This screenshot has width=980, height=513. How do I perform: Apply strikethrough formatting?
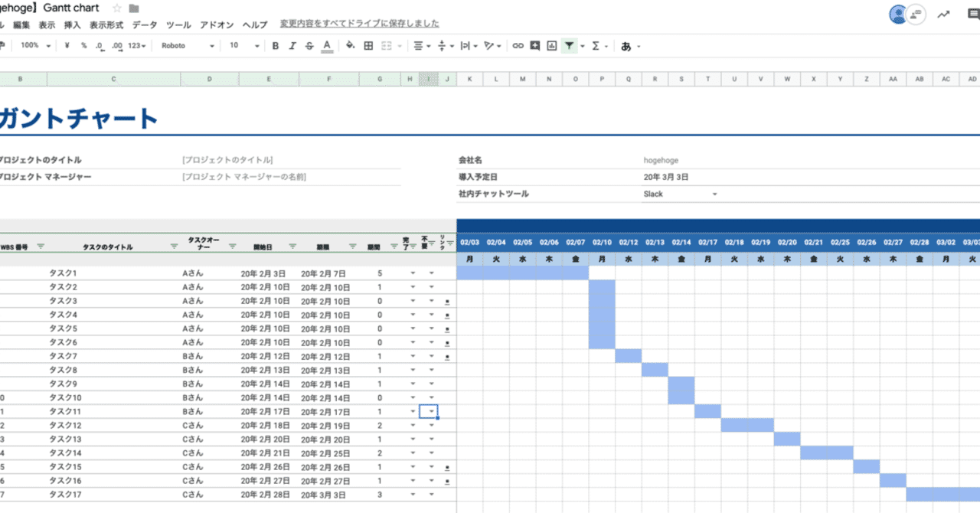(x=309, y=46)
